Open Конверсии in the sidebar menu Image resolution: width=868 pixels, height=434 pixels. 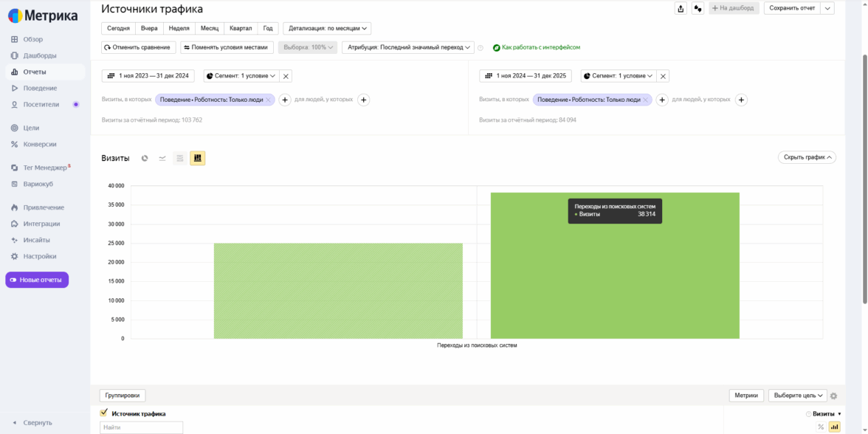pos(40,144)
